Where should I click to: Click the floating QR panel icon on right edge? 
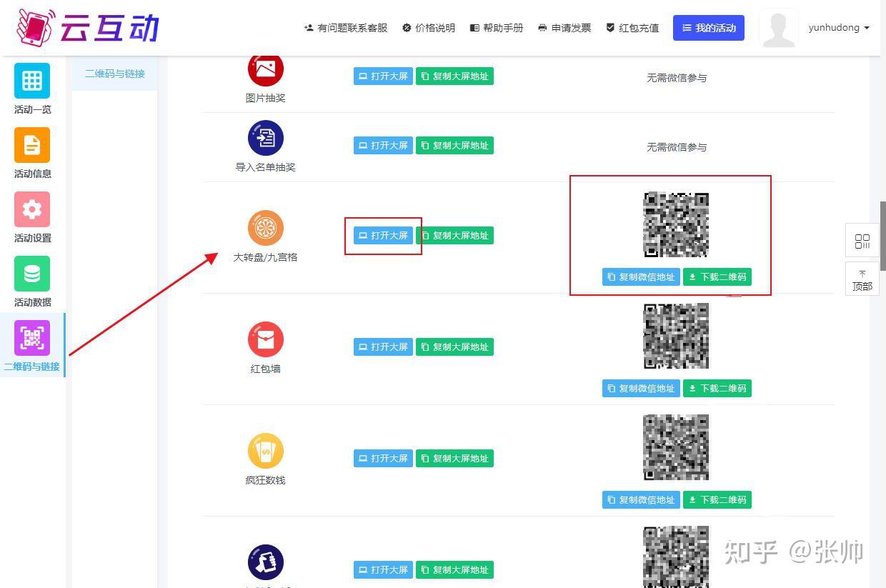862,241
